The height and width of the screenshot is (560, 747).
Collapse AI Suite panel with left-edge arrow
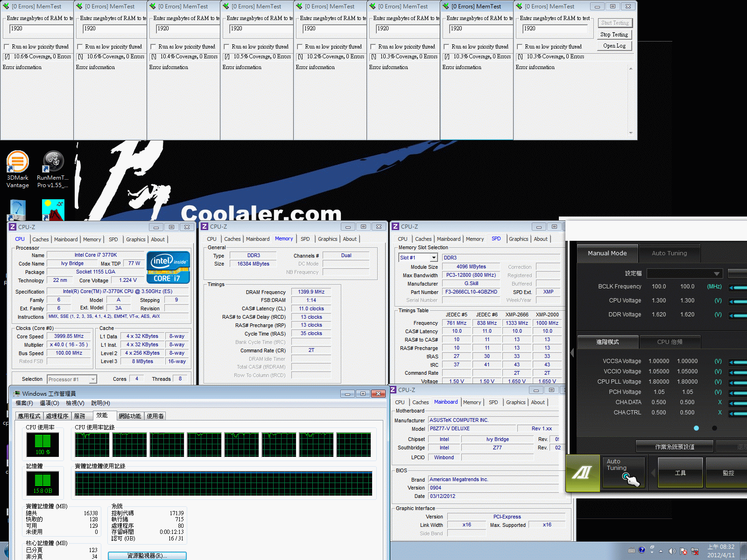point(572,353)
